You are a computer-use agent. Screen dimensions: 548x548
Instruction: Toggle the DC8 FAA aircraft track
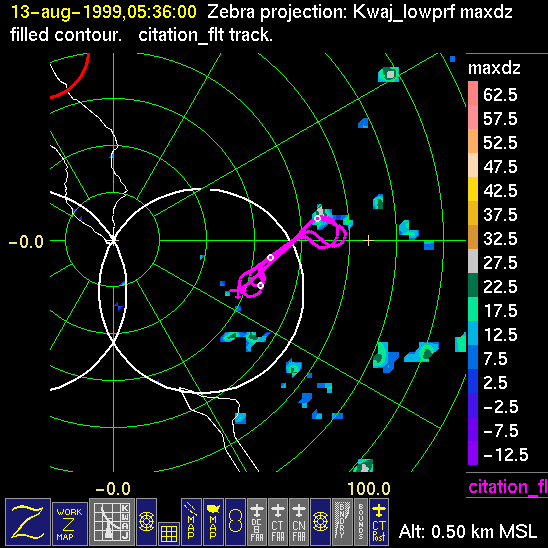tap(257, 522)
